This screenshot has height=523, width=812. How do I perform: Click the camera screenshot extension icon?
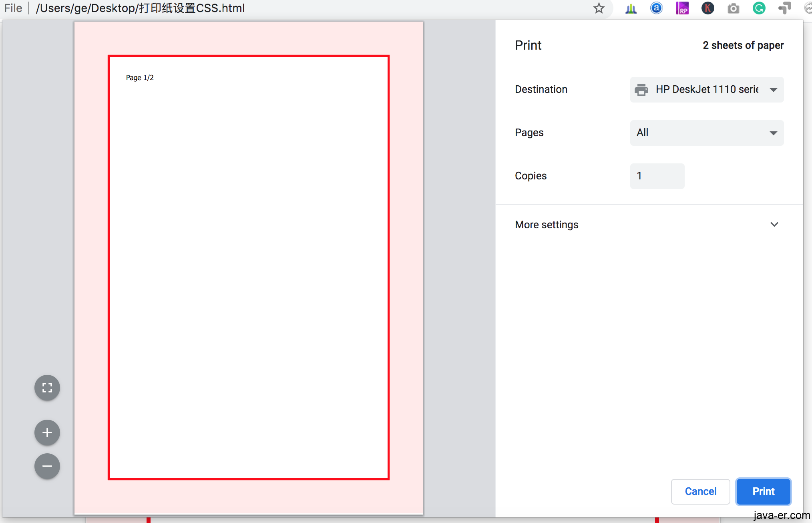click(x=733, y=8)
